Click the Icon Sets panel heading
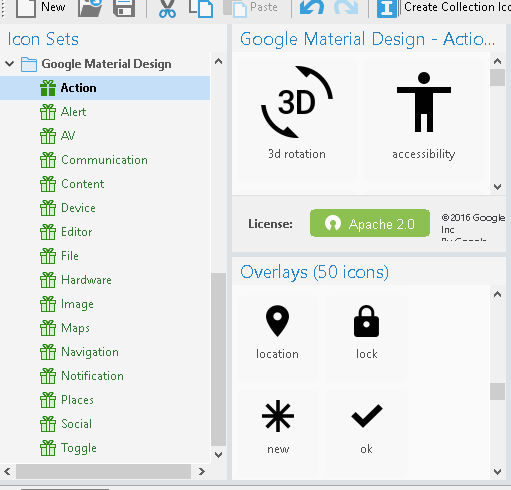The image size is (511, 490). coord(43,39)
